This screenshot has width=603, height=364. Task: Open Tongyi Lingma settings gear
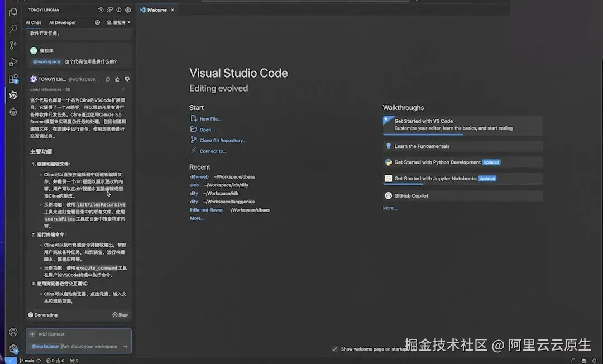128,10
